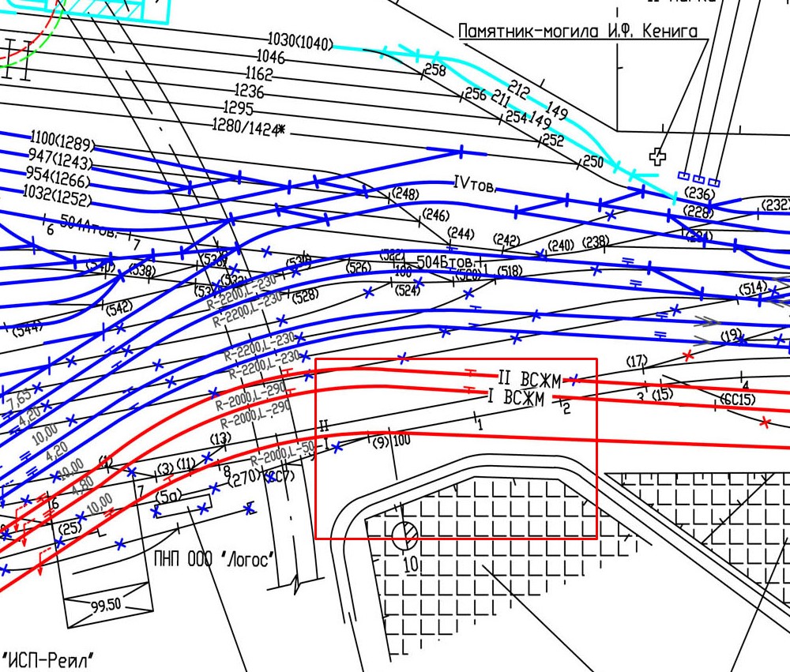The image size is (790, 672).
Task: Click the (5а) rectangle outline
Action: 183,503
